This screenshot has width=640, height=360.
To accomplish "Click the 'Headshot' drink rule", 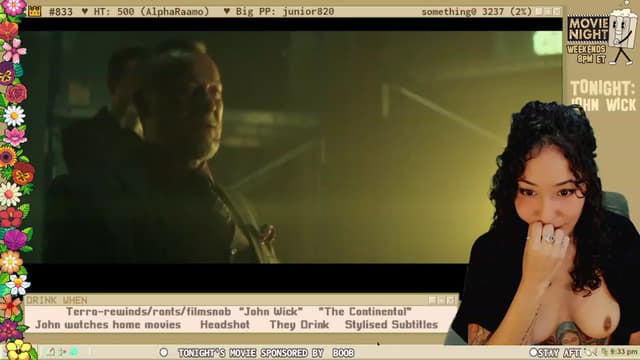I will point(225,325).
